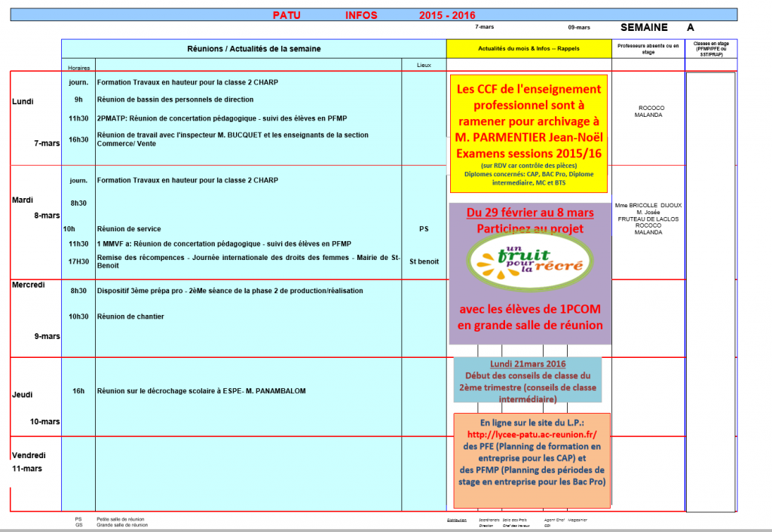Select the 'Réunions / Actualités de la semaine' header
The height and width of the screenshot is (532, 772).
(x=253, y=48)
